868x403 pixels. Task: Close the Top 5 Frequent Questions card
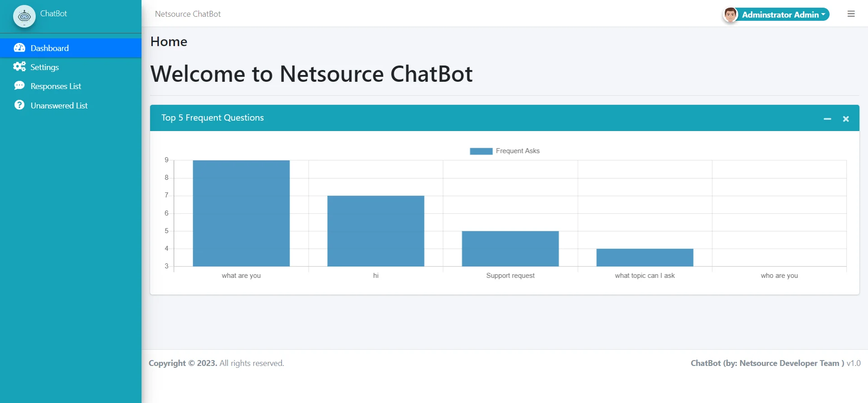pyautogui.click(x=846, y=119)
